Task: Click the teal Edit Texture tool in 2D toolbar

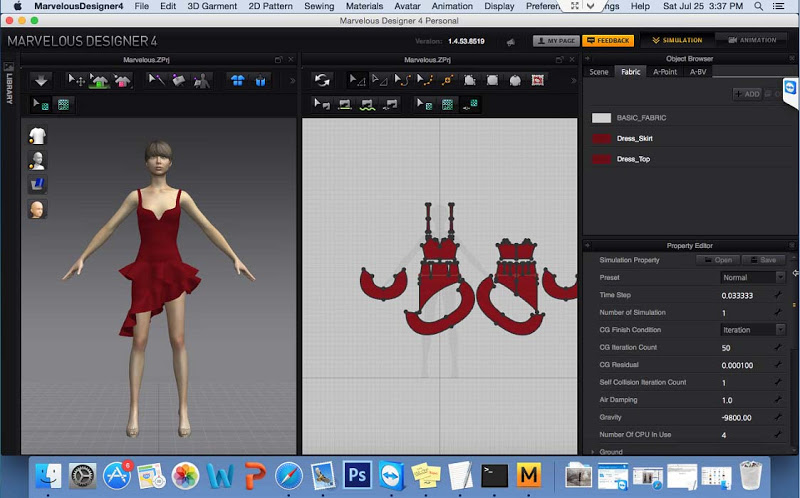Action: click(x=424, y=105)
